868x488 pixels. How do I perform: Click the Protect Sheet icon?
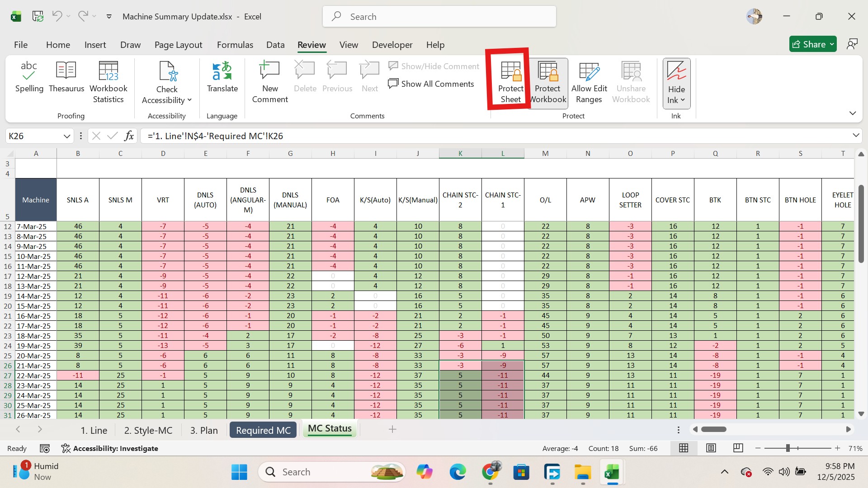tap(511, 81)
